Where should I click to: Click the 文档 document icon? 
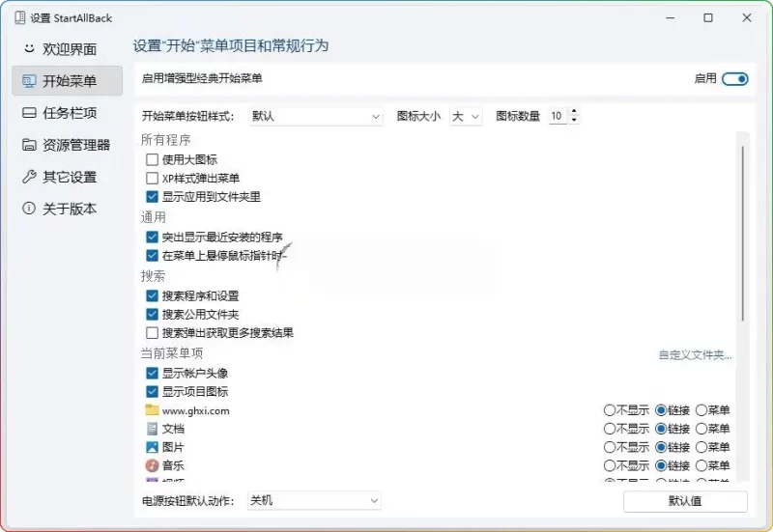pos(152,429)
